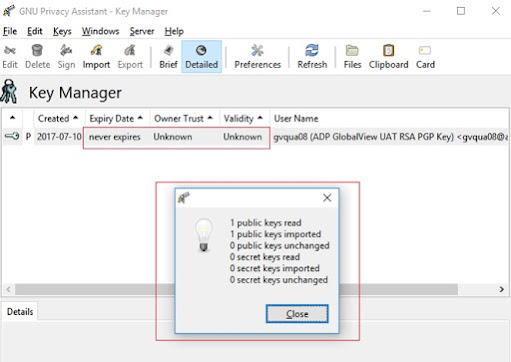Click the horizontal scrollbar left arrow
The height and width of the screenshot is (362, 511).
[8, 289]
